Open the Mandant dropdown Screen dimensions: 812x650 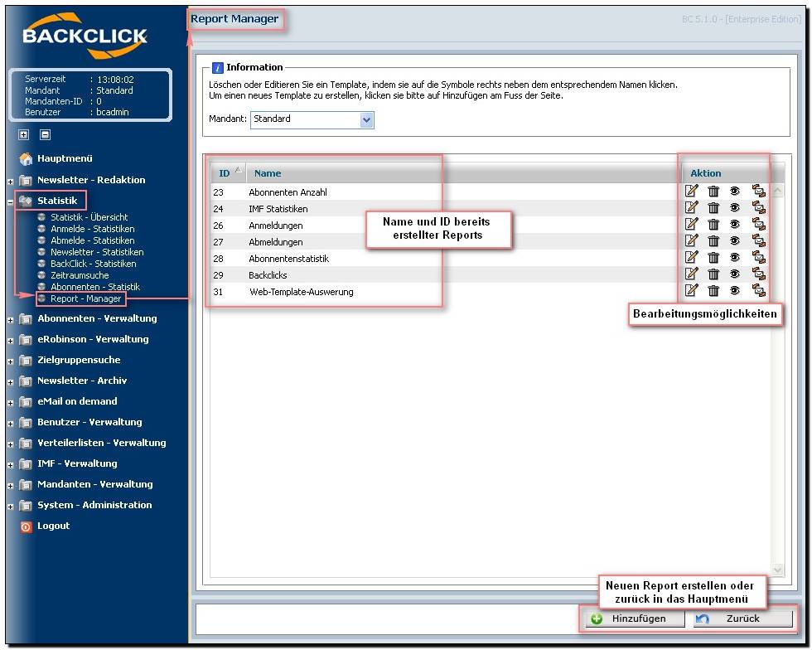[x=367, y=120]
